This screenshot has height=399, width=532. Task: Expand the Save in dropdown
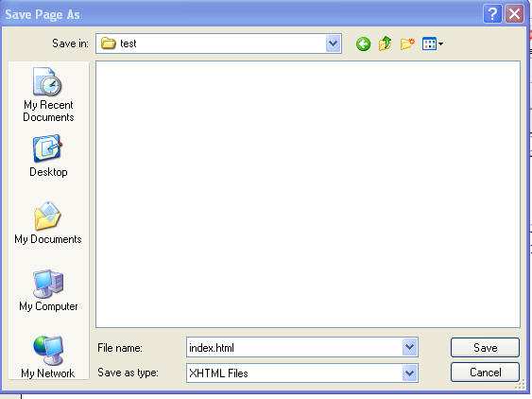click(334, 43)
